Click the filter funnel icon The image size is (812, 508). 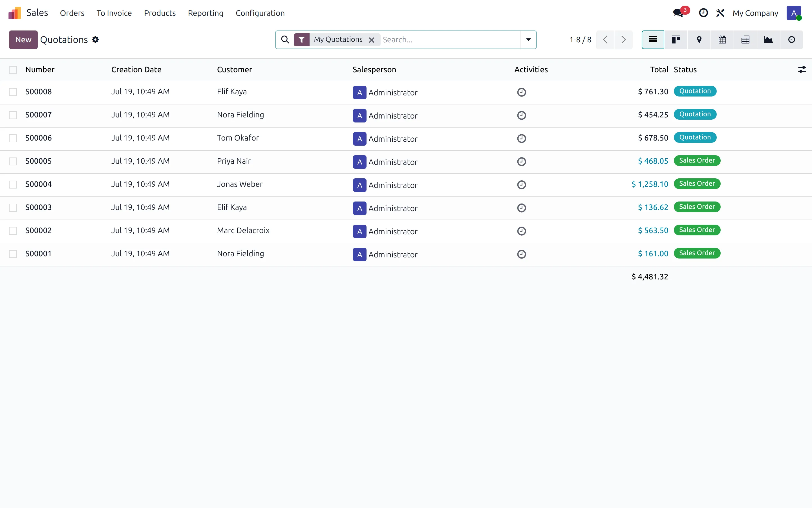(302, 40)
